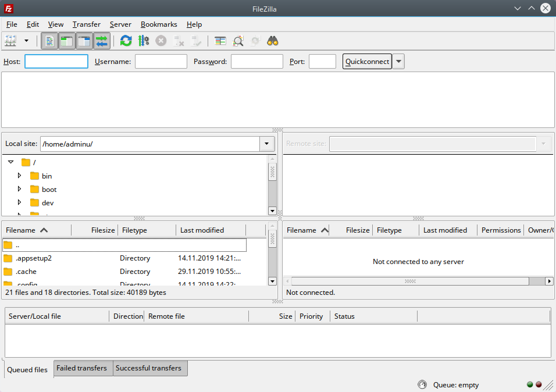
Task: Open the File menu
Action: 12,24
